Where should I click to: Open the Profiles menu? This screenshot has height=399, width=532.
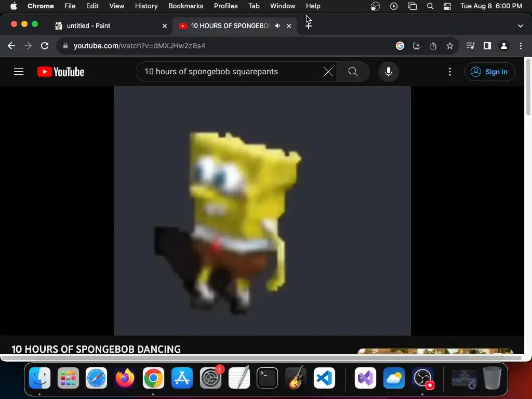[225, 6]
